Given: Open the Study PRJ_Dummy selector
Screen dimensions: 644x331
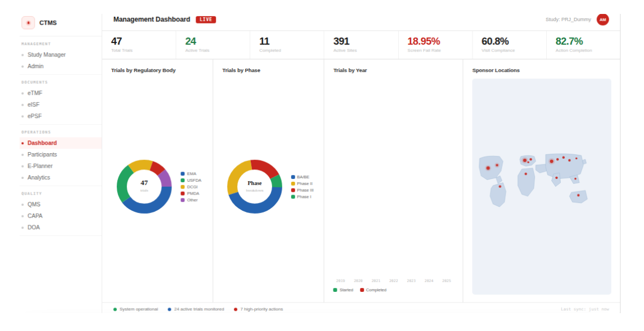Looking at the screenshot, I should [x=567, y=20].
